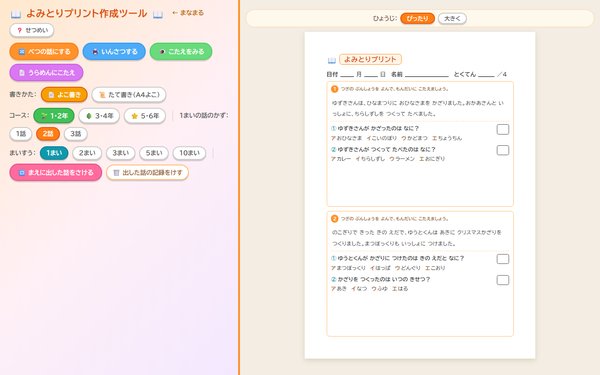Choose the 5・6年 course

tap(145, 116)
